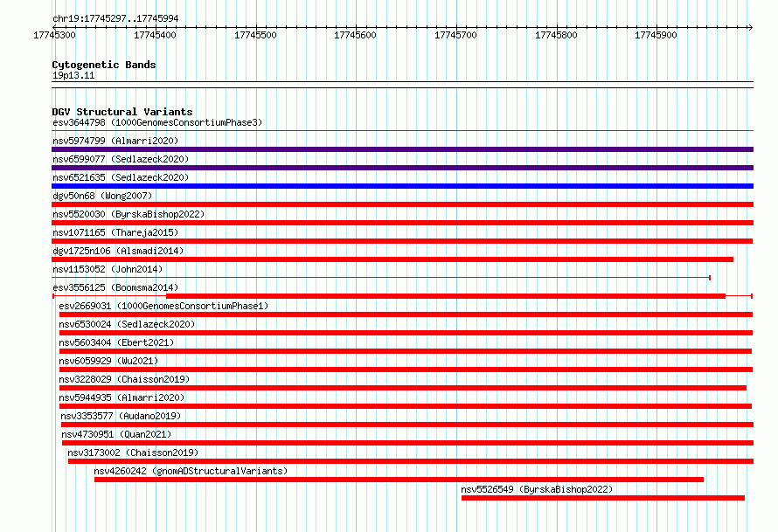Select the nsv6530024 Sedlazeck2020 label
778x532 pixels.
coord(127,324)
